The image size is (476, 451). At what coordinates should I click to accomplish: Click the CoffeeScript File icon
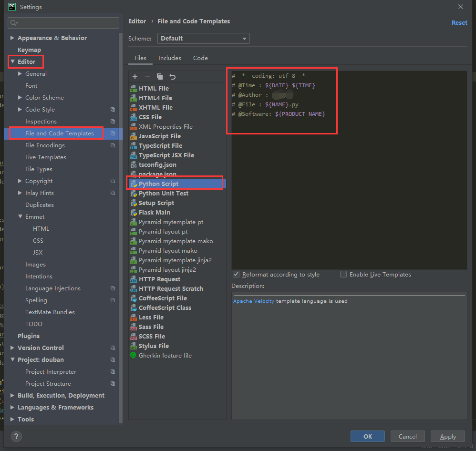[x=133, y=298]
